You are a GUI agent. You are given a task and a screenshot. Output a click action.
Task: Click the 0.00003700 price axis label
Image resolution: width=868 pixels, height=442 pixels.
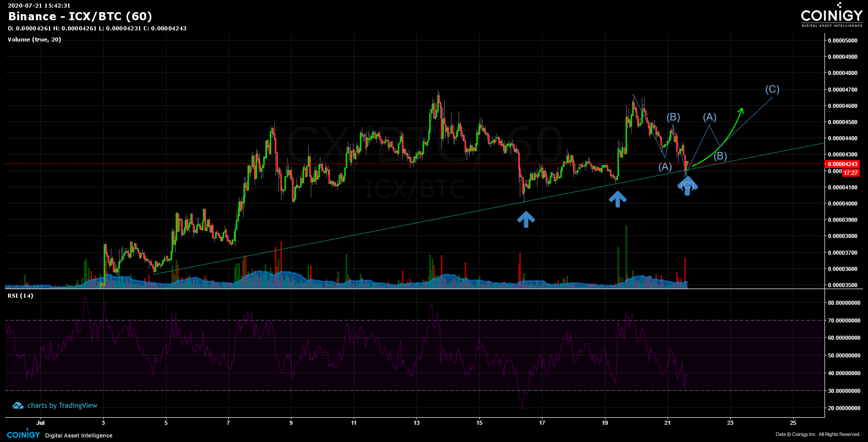843,253
